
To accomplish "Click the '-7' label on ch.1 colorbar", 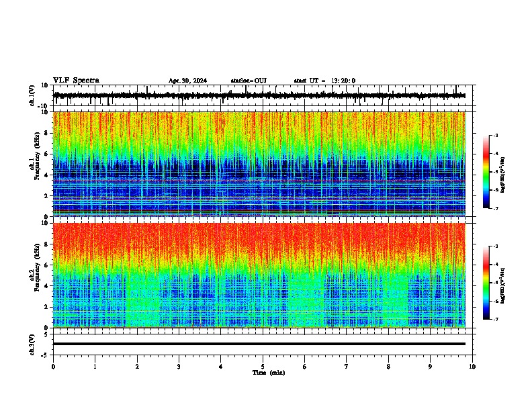I will pyautogui.click(x=495, y=209).
